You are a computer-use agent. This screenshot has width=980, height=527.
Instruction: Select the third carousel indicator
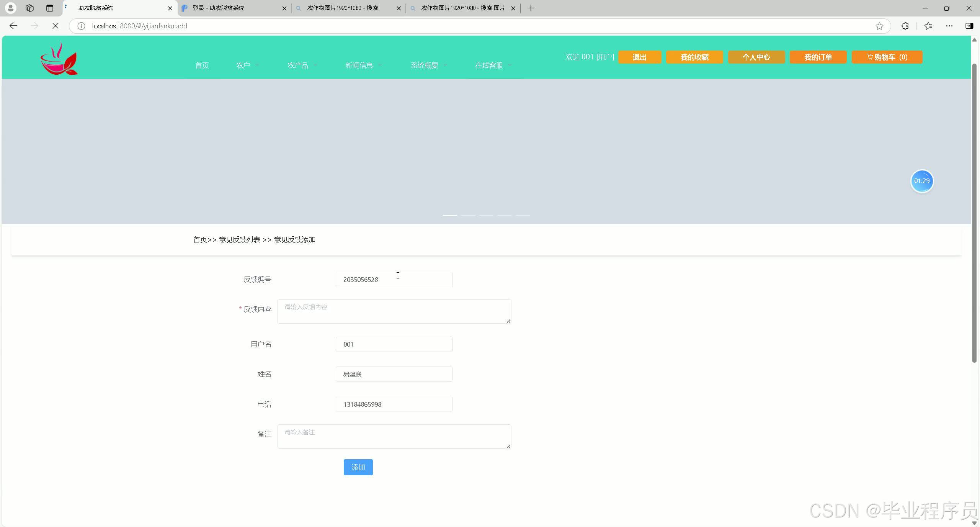pyautogui.click(x=486, y=215)
